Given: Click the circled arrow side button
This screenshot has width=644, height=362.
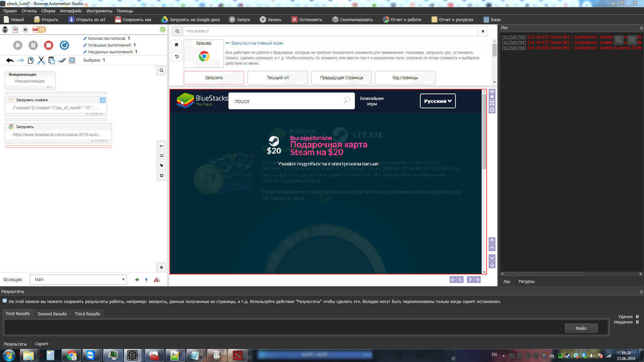Looking at the screenshot, I should point(162,176).
